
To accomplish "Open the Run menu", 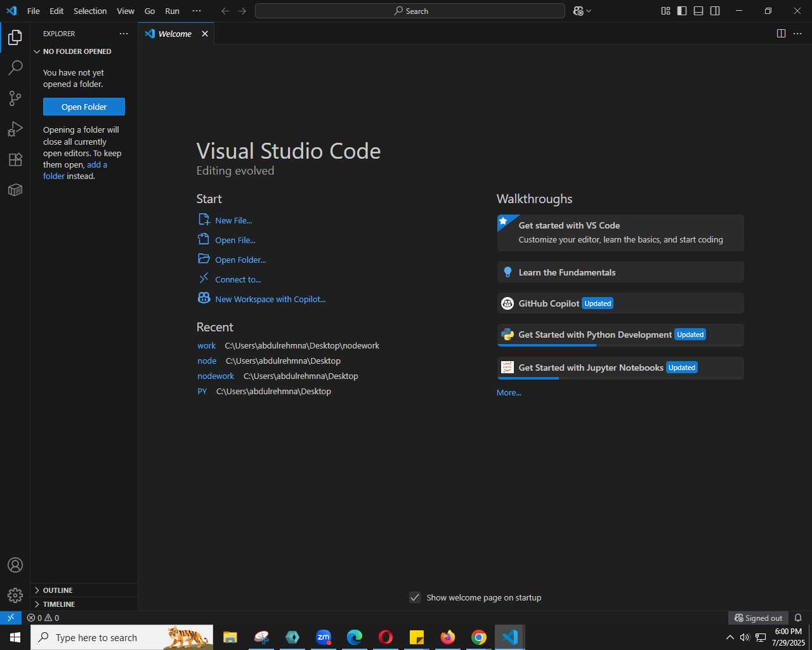I will click(x=172, y=11).
